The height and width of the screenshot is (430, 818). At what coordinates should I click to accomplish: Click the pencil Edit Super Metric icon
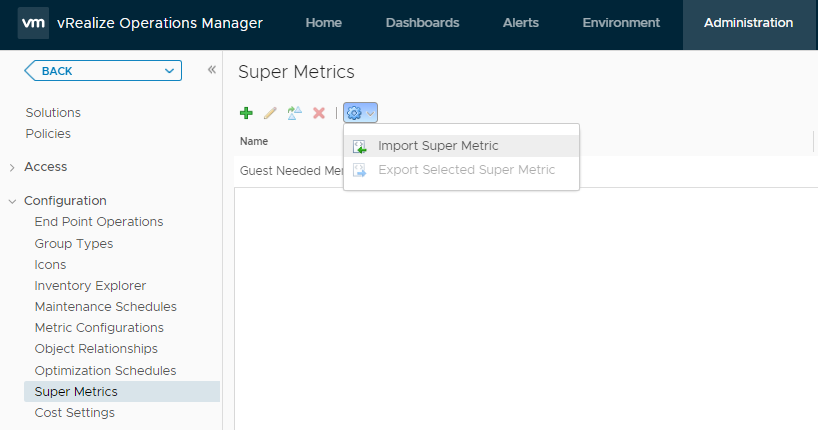270,113
